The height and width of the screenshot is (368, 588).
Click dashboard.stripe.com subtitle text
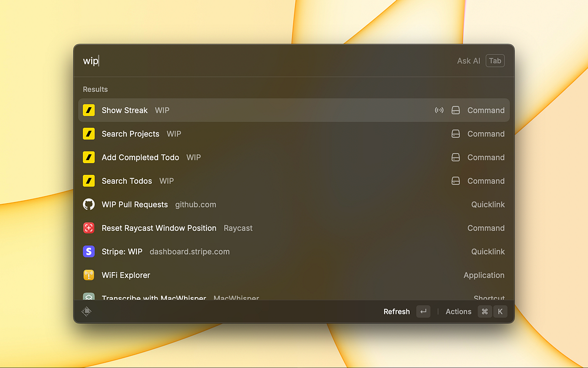(190, 251)
